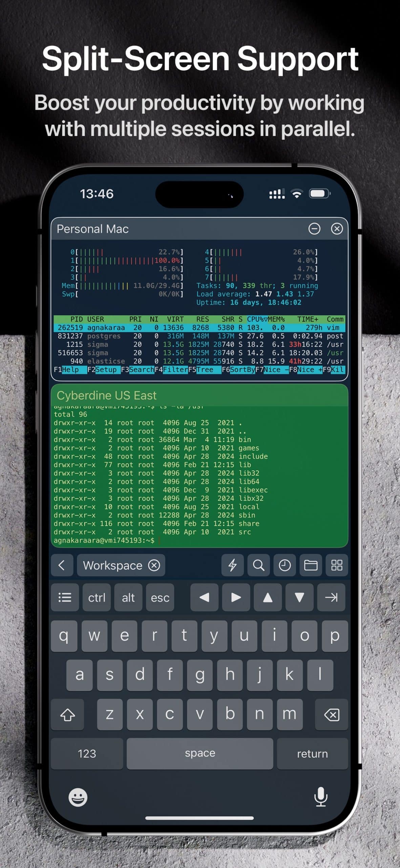Screen dimensions: 400x868
Task: Tap the m key
Action: 290,714
